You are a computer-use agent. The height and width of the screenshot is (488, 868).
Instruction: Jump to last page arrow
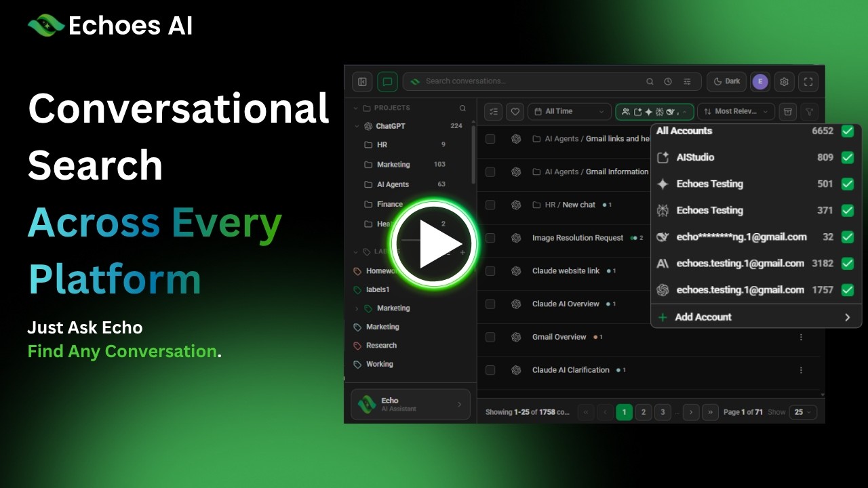pos(711,411)
